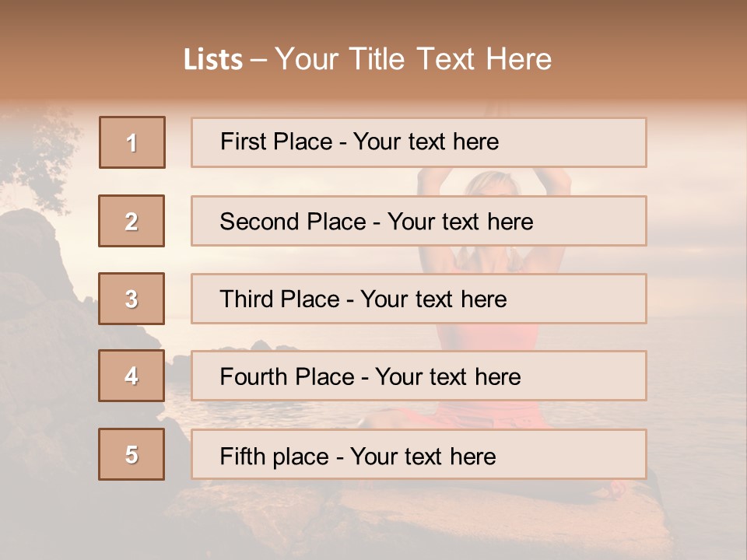This screenshot has width=747, height=560.
Task: Select the number 1 box
Action: [132, 142]
